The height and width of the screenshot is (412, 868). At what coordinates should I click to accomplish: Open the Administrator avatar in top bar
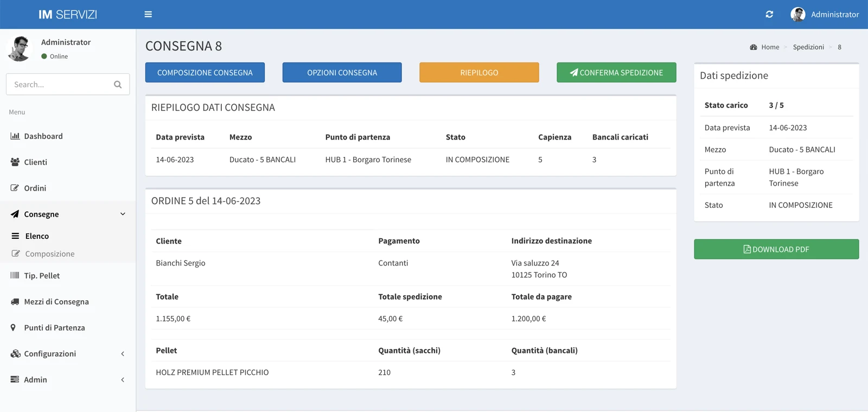(x=797, y=14)
